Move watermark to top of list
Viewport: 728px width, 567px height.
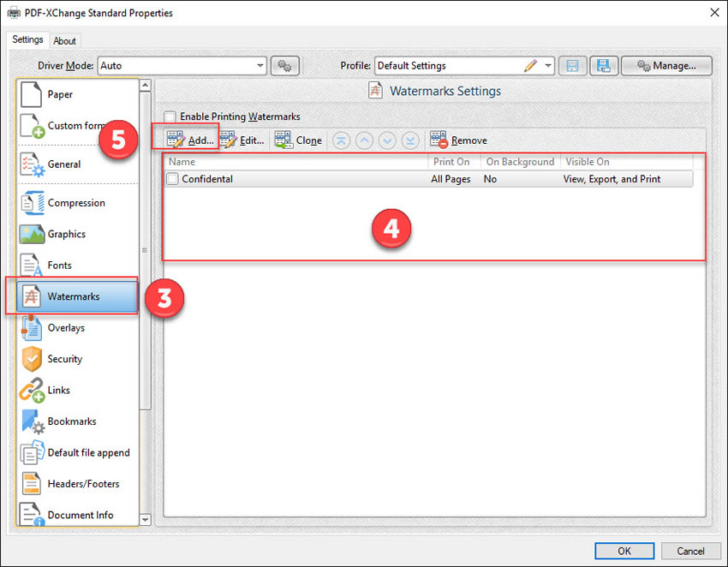(x=341, y=140)
